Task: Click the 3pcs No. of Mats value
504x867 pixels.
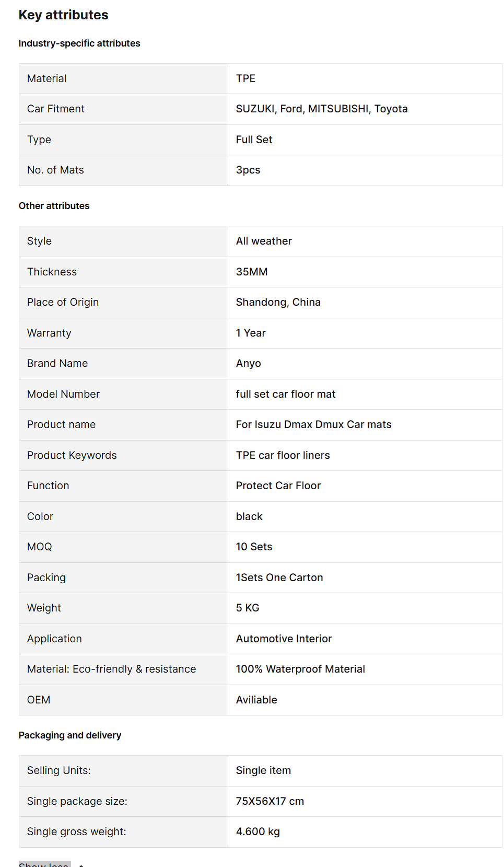Action: (x=248, y=170)
